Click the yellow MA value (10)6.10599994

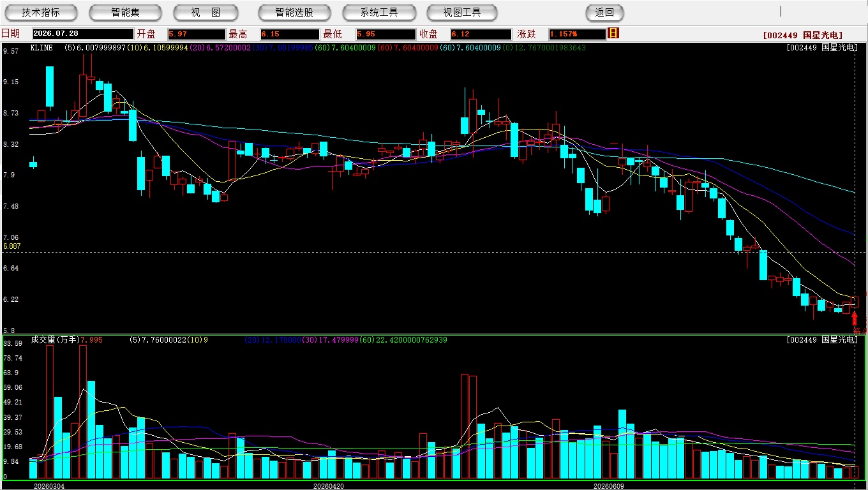(x=157, y=48)
